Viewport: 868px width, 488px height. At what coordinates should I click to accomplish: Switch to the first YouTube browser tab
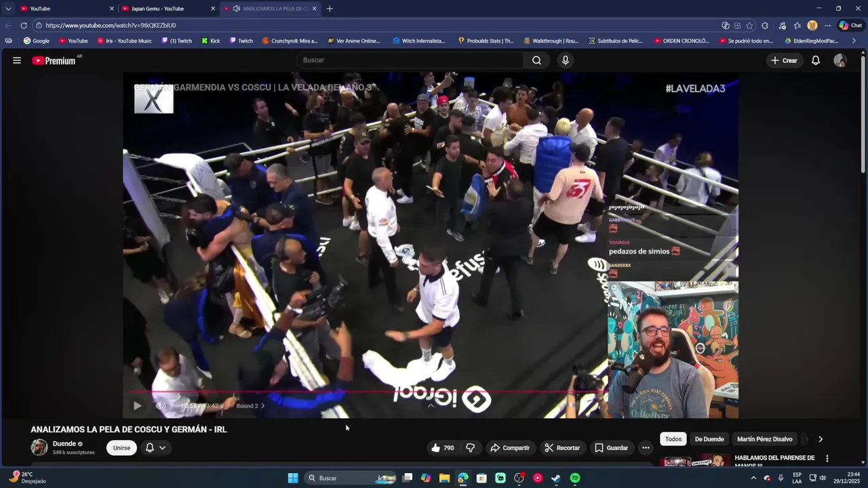66,9
